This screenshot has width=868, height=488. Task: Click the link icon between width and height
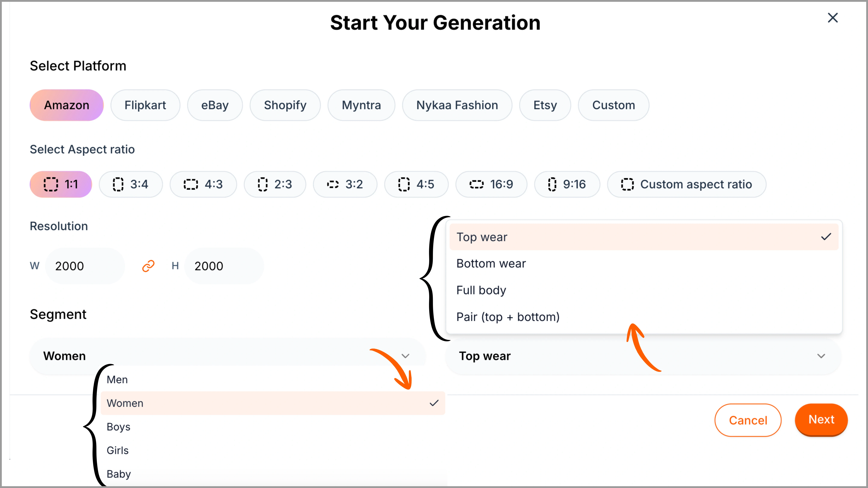[148, 266]
